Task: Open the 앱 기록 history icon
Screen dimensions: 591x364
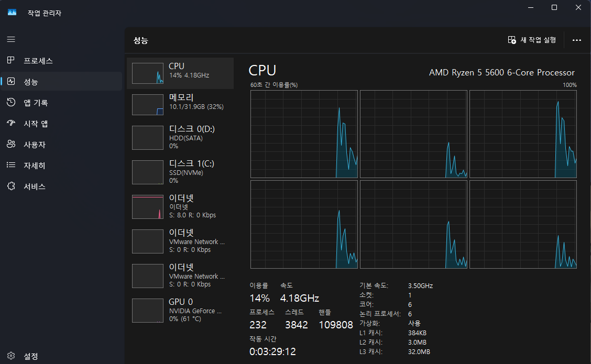Action: (x=11, y=102)
